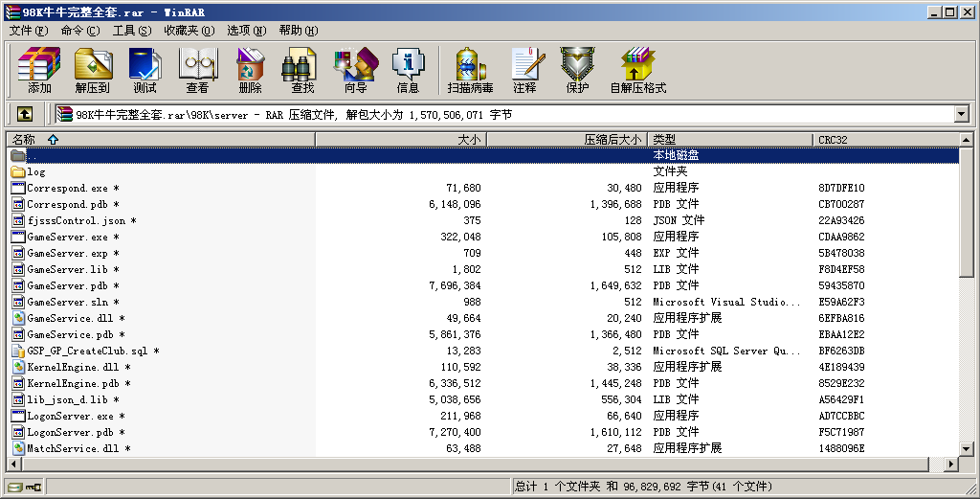Show archive 信息 (Info) dialog

[408, 71]
